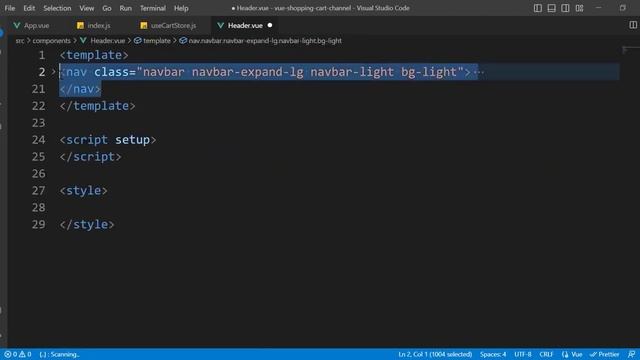Toggle the bottom panel layout icon

[x=551, y=8]
